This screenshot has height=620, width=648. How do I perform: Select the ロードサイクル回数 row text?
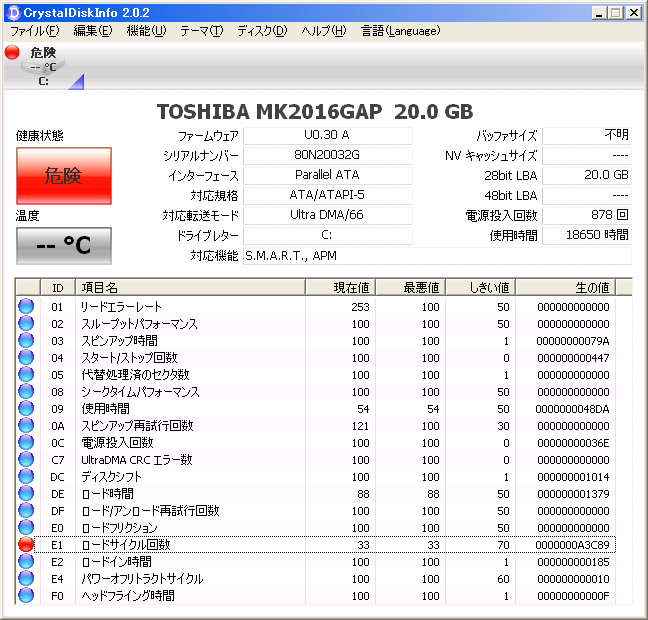126,545
